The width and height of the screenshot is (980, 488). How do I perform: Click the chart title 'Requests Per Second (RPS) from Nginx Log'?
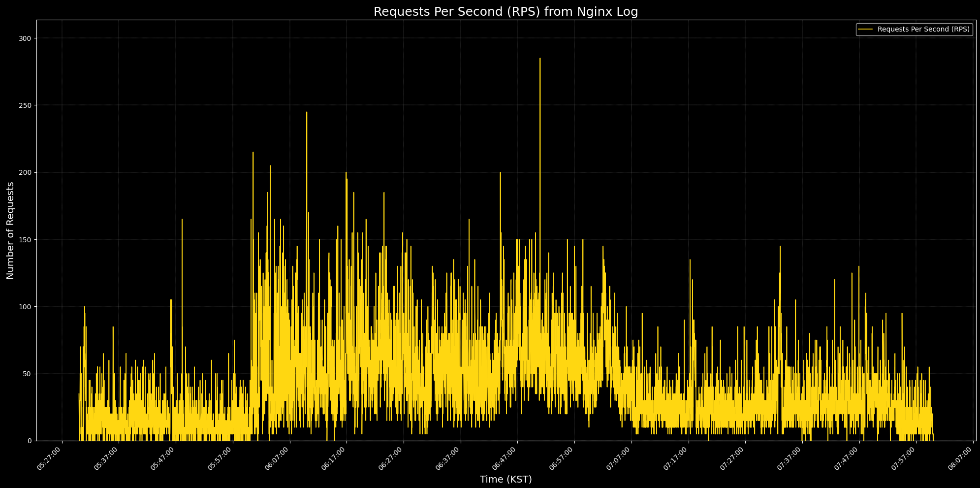(506, 12)
